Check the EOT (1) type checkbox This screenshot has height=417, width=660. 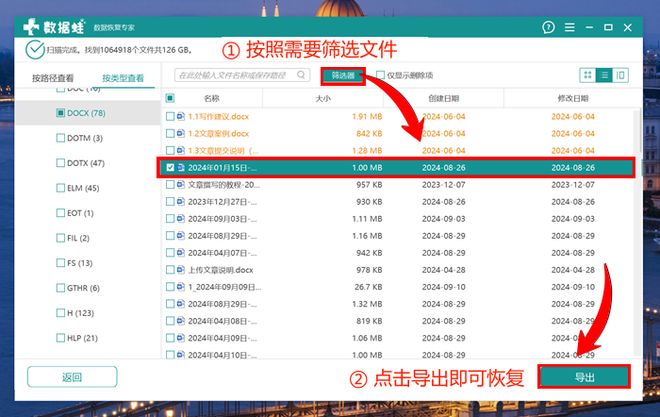[61, 213]
